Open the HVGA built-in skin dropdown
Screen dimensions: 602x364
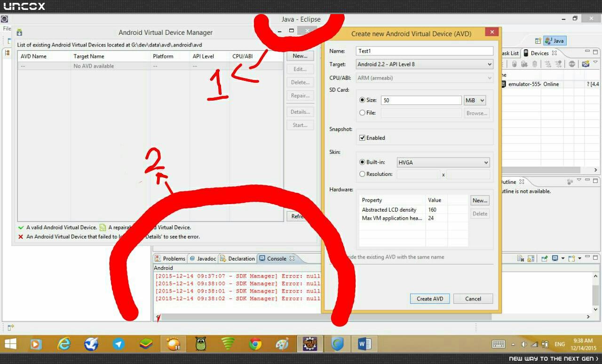(x=443, y=162)
